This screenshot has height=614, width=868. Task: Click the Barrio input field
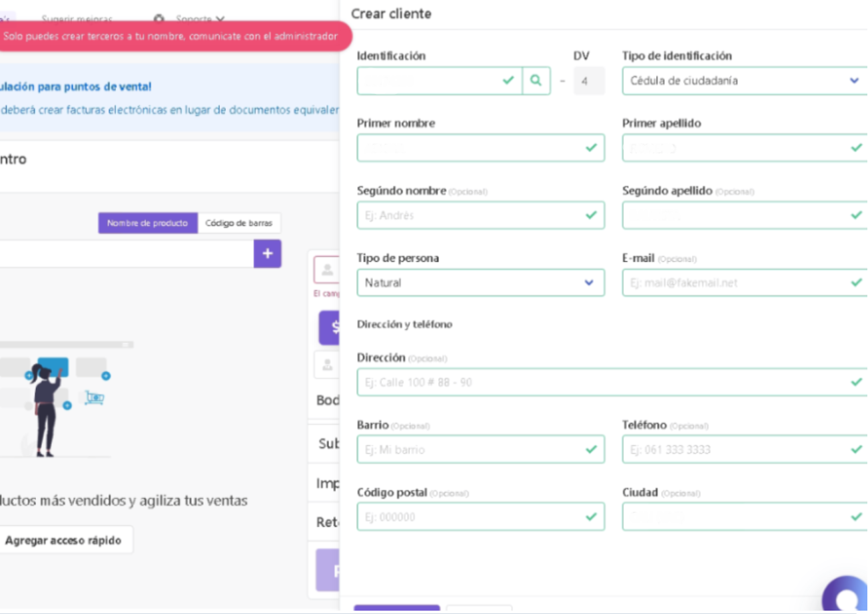470,449
